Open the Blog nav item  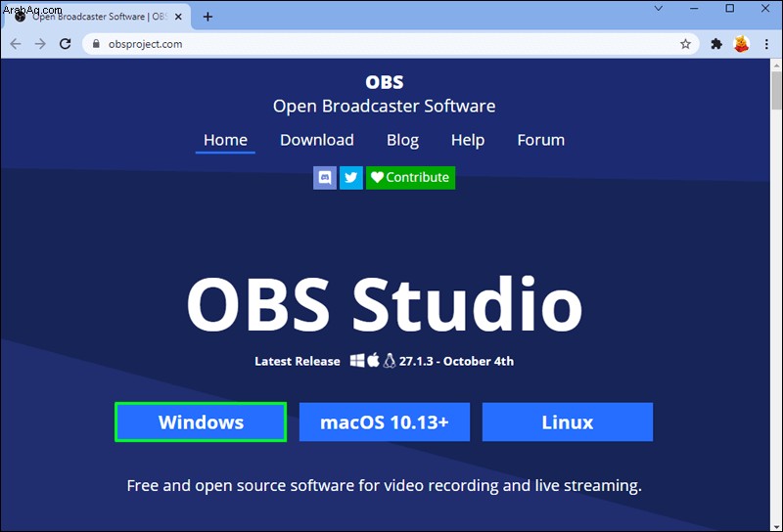[x=402, y=140]
